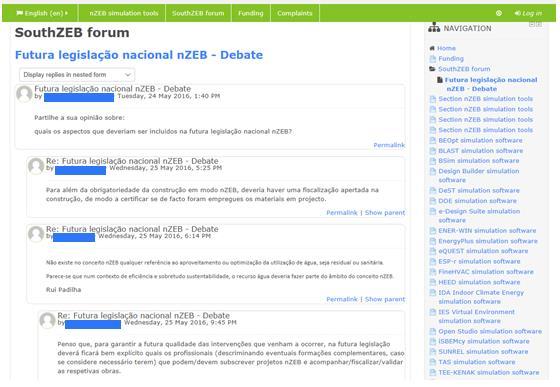Open the nZEB simulation tools menu
Screen dimensions: 560x387
pyautogui.click(x=124, y=13)
